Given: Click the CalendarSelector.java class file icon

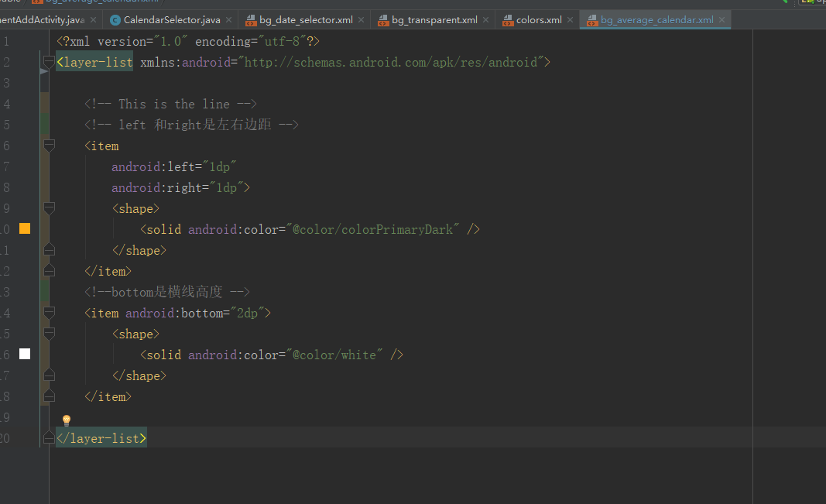Looking at the screenshot, I should pyautogui.click(x=115, y=20).
